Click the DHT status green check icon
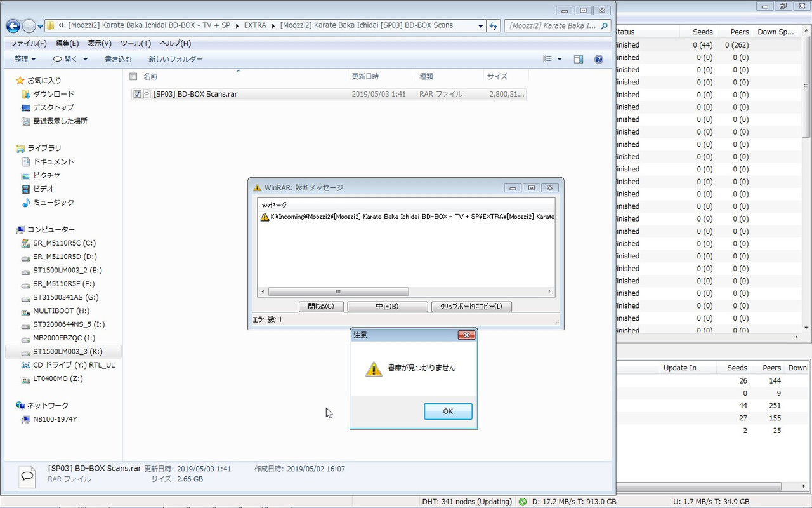Viewport: 812px width, 508px height. pyautogui.click(x=523, y=502)
